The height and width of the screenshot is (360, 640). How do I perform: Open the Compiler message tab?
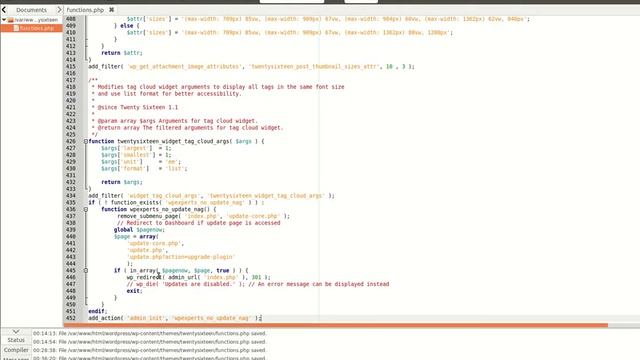[x=16, y=350]
